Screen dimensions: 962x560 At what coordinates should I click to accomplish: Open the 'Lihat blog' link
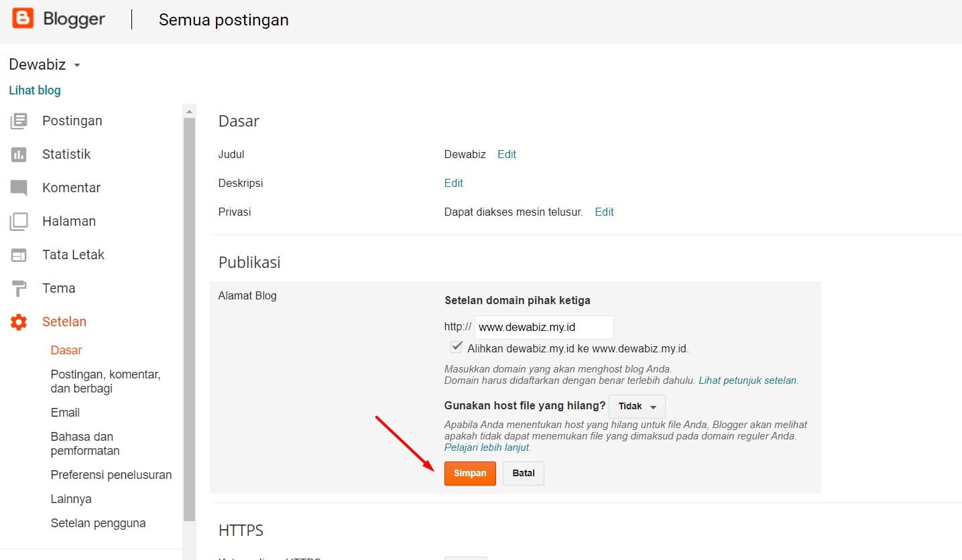35,90
